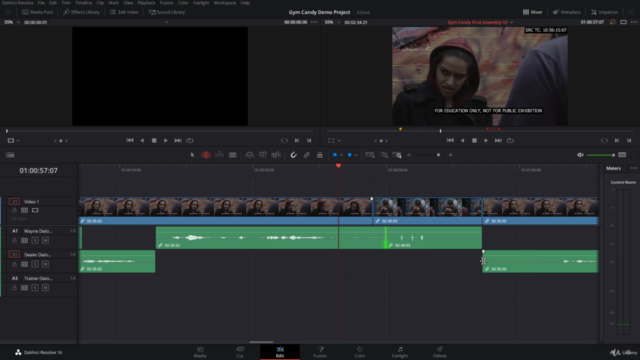Click the red timeline playhead marker

click(x=338, y=166)
